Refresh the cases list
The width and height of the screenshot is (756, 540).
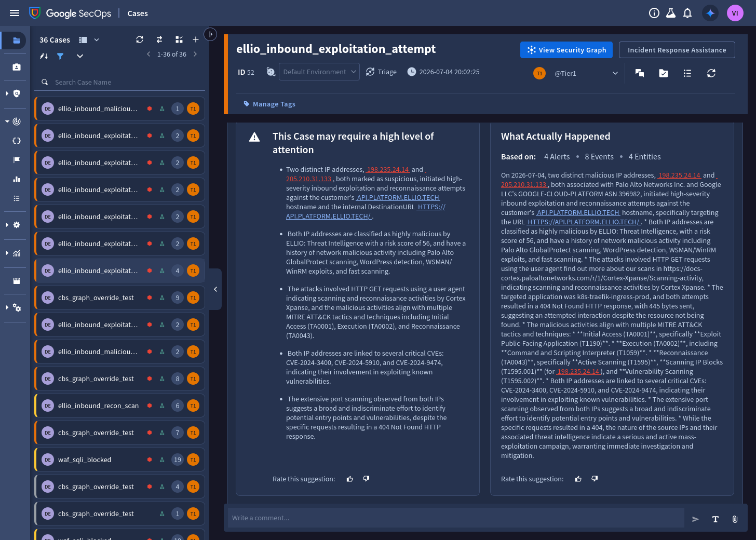click(140, 39)
